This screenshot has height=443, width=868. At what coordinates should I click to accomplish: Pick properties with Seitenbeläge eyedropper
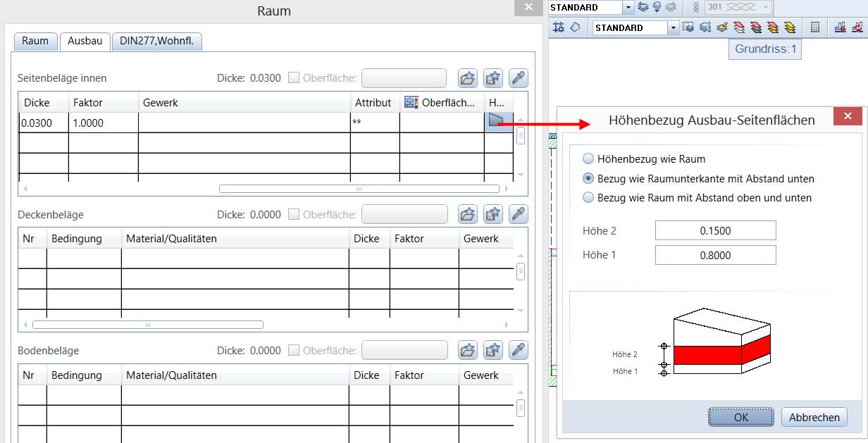[x=519, y=78]
